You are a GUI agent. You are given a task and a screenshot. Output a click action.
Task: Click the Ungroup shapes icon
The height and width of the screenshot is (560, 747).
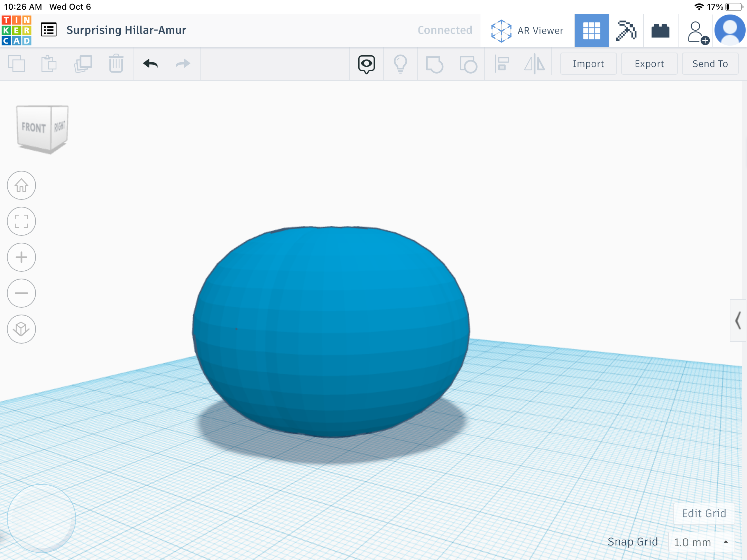tap(468, 64)
